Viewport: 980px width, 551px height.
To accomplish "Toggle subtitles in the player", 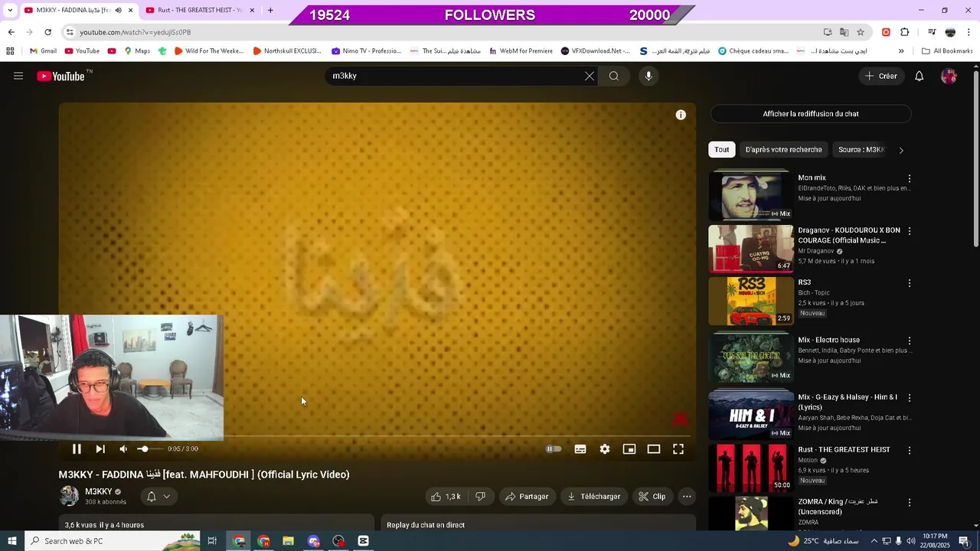I will (580, 449).
